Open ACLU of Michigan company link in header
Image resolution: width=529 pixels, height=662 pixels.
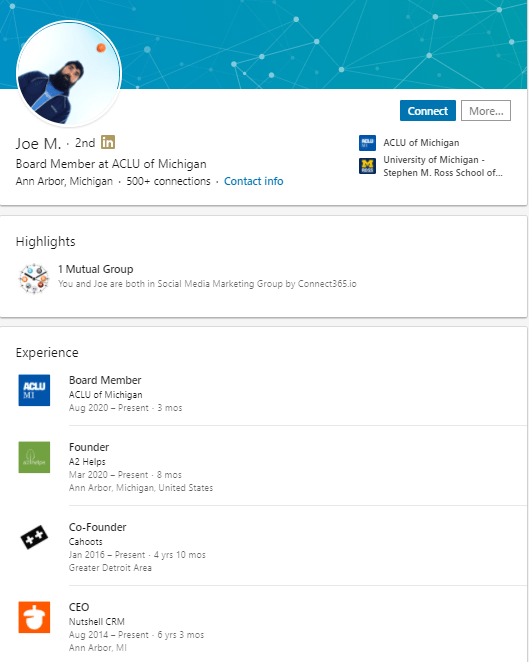pyautogui.click(x=421, y=143)
